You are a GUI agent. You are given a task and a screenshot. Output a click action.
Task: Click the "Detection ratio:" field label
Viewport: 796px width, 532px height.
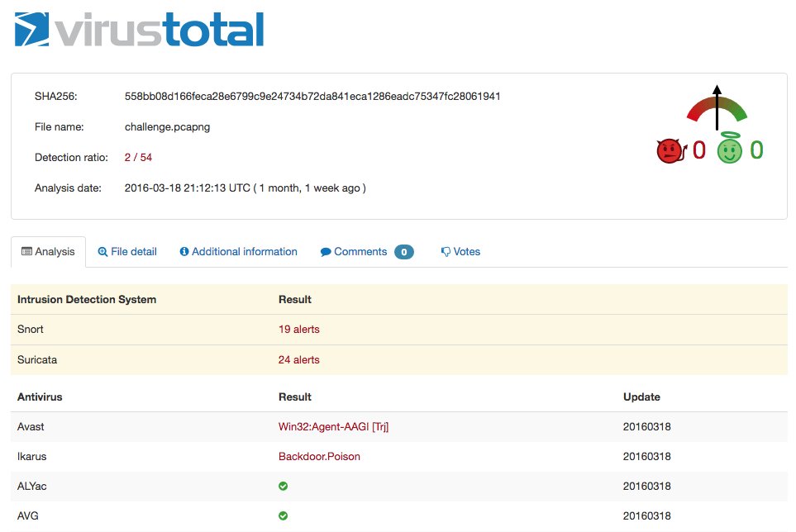click(x=71, y=157)
